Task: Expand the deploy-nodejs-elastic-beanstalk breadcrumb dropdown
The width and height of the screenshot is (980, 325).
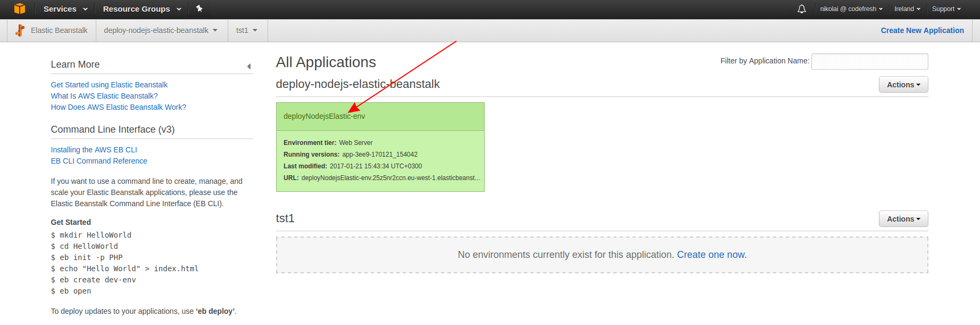Action: point(161,30)
